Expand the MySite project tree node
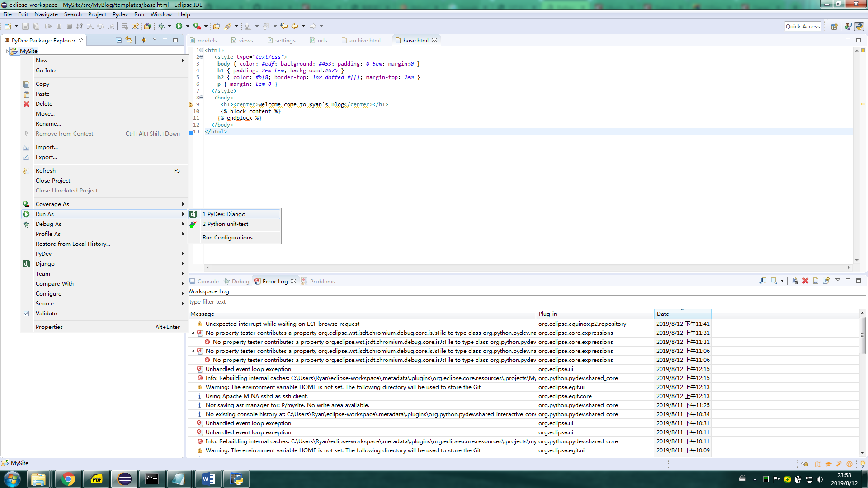Image resolution: width=868 pixels, height=488 pixels. [x=7, y=51]
